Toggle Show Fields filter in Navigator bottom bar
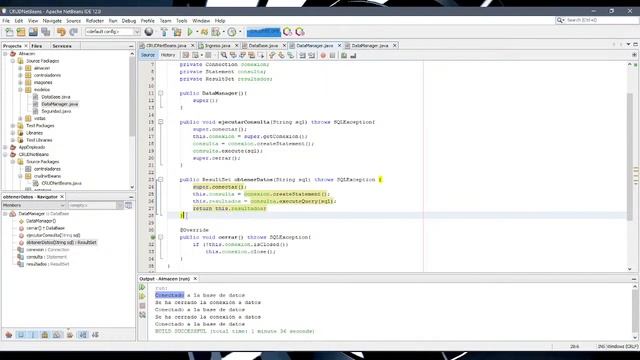Image resolution: width=640 pixels, height=360 pixels. [21, 335]
